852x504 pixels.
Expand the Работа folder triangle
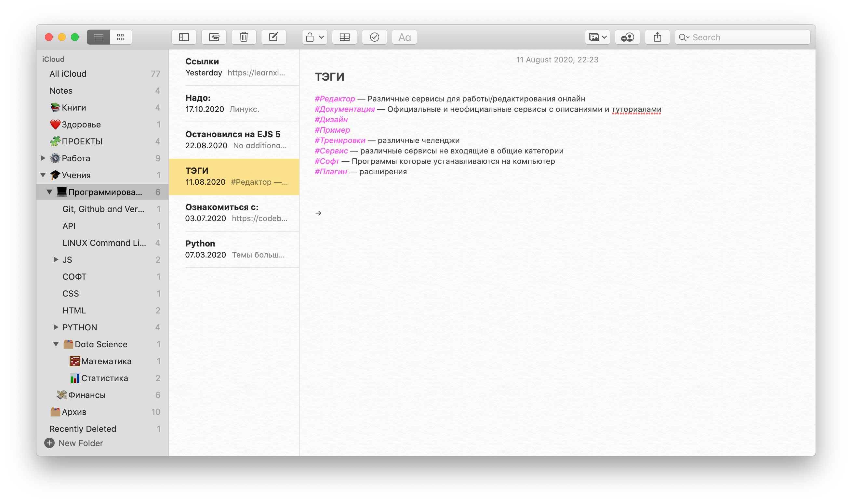(x=43, y=158)
